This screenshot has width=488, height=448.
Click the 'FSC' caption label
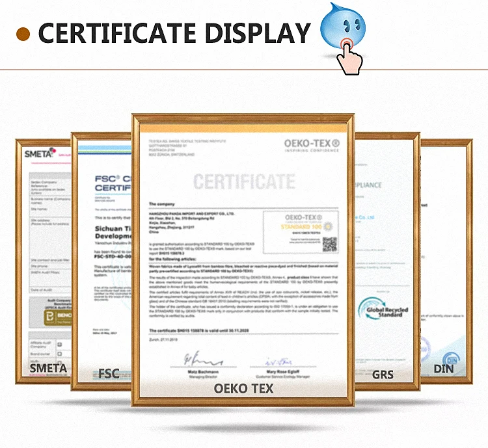109,374
